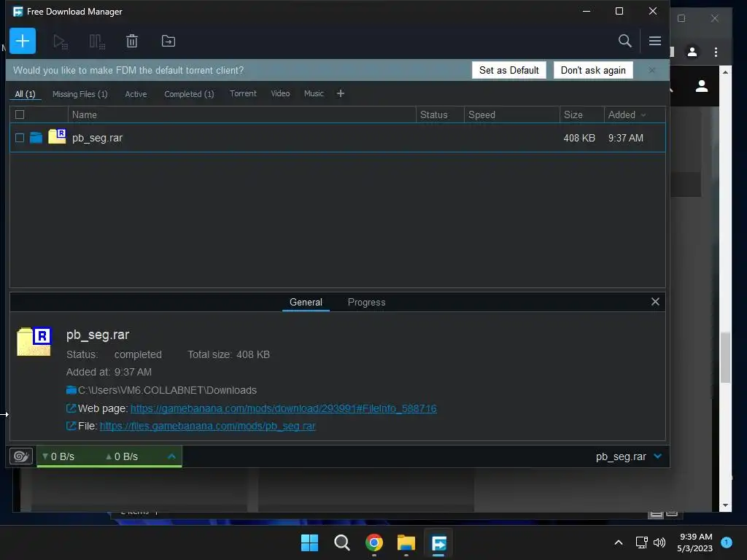The image size is (747, 560).
Task: Switch to the Missing Files (1) tab
Action: 80,94
